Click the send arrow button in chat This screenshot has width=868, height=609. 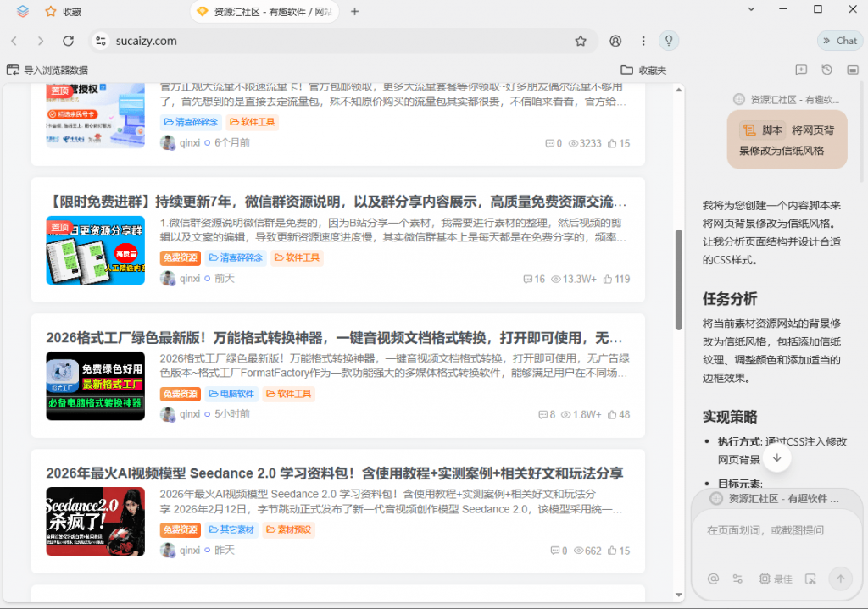click(x=840, y=579)
